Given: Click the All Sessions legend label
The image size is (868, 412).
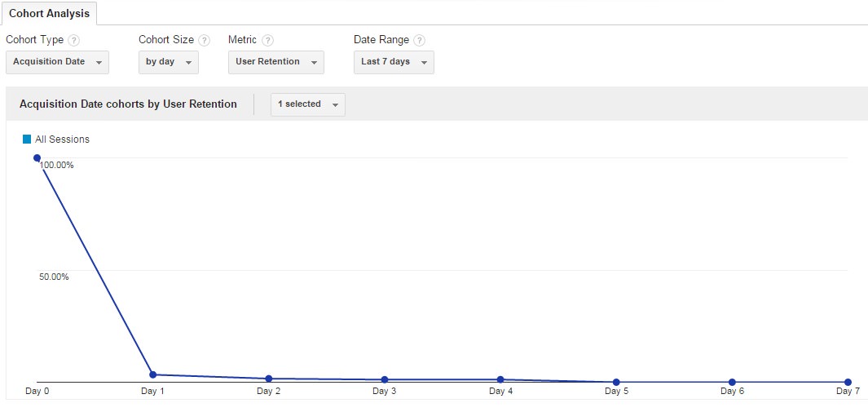Looking at the screenshot, I should [x=62, y=140].
